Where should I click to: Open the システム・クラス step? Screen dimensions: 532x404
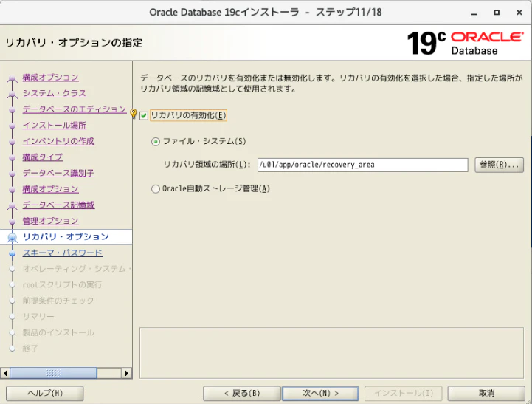pos(55,93)
